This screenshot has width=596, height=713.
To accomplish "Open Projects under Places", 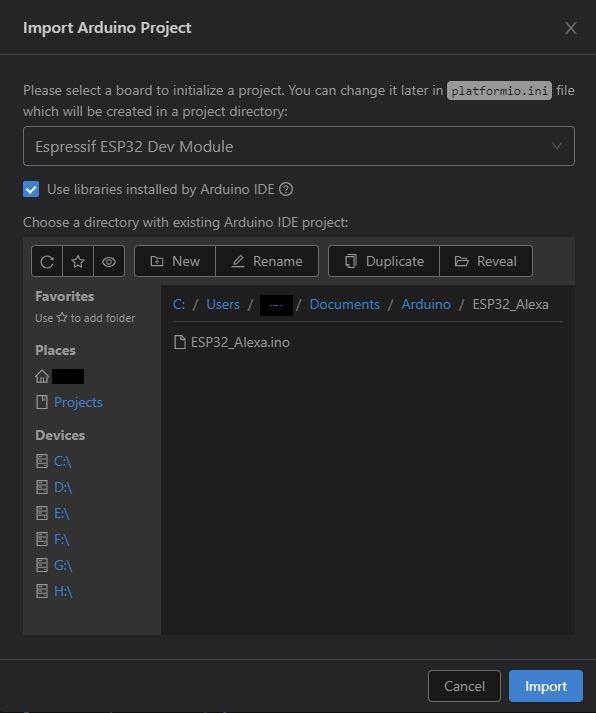I will 69,402.
